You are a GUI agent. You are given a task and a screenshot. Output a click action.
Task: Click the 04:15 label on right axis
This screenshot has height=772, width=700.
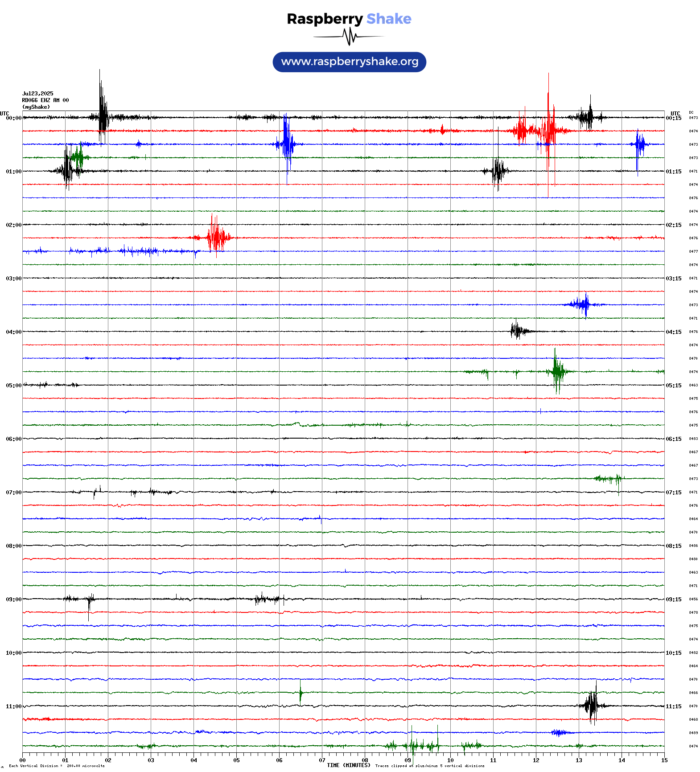pyautogui.click(x=673, y=332)
